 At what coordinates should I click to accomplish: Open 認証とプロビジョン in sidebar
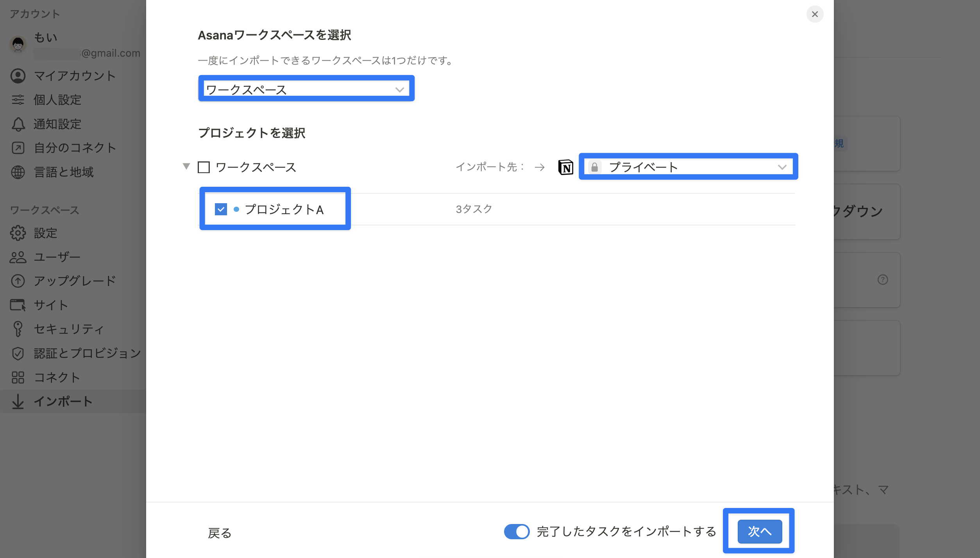[x=73, y=353]
